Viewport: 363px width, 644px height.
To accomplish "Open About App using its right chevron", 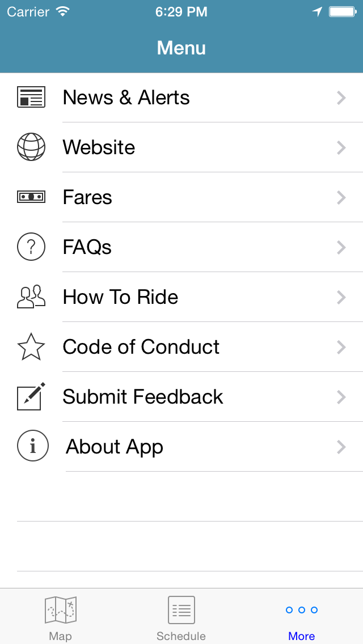I will click(x=341, y=447).
